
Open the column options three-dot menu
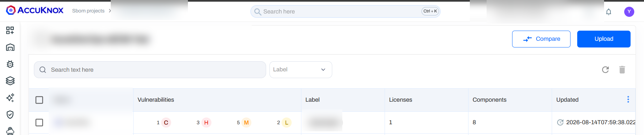pyautogui.click(x=628, y=99)
